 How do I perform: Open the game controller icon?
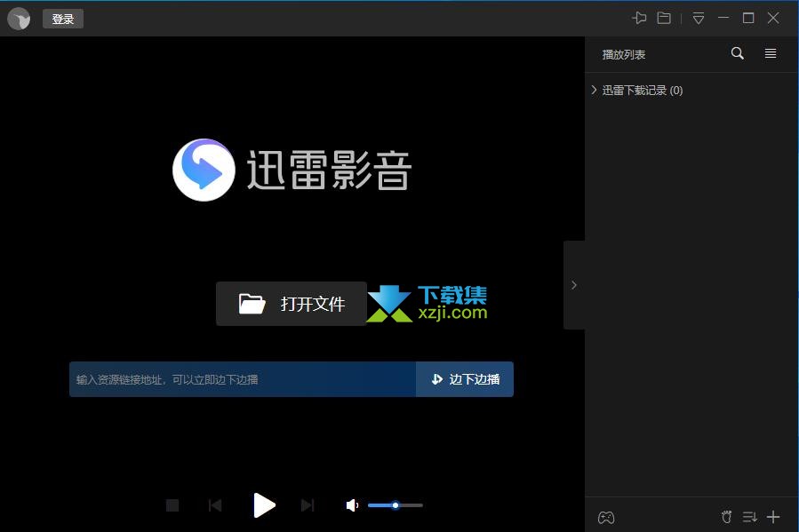(x=606, y=518)
